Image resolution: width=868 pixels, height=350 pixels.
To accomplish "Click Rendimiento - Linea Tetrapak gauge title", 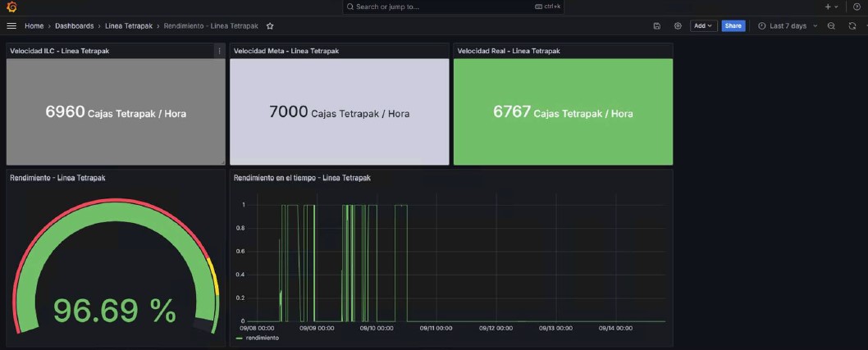I will pos(57,178).
